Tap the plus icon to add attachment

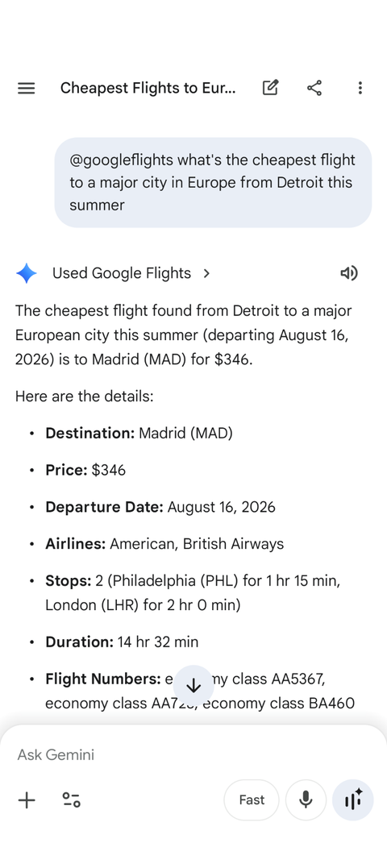coord(27,800)
